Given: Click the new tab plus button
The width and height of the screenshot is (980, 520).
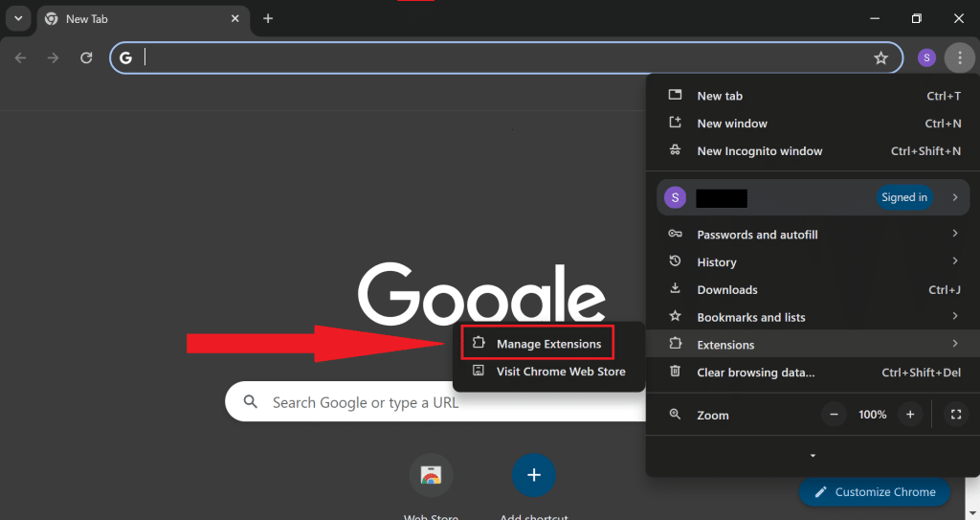Looking at the screenshot, I should click(268, 19).
